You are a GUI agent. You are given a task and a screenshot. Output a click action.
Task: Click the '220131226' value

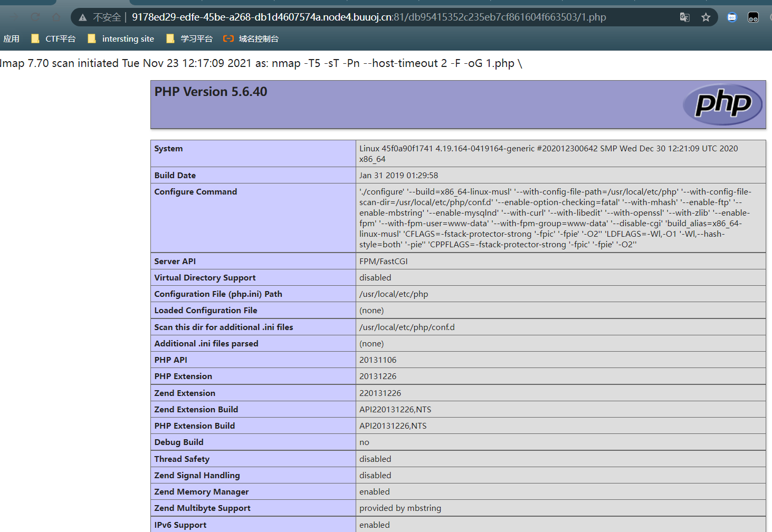(380, 393)
